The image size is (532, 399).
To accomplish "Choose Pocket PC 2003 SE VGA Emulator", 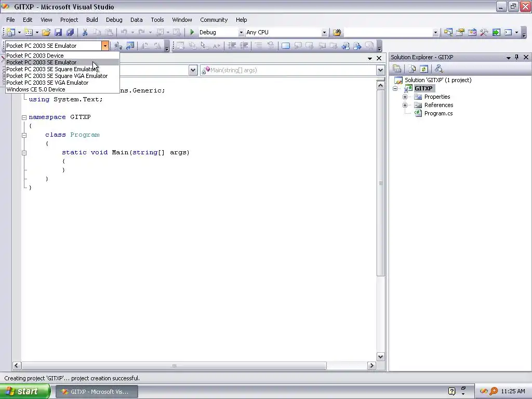I will [62, 83].
